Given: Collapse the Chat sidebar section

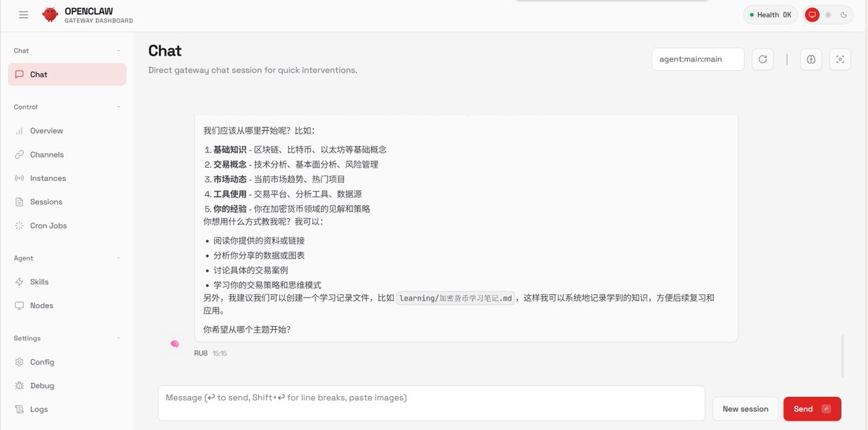Looking at the screenshot, I should pyautogui.click(x=119, y=51).
